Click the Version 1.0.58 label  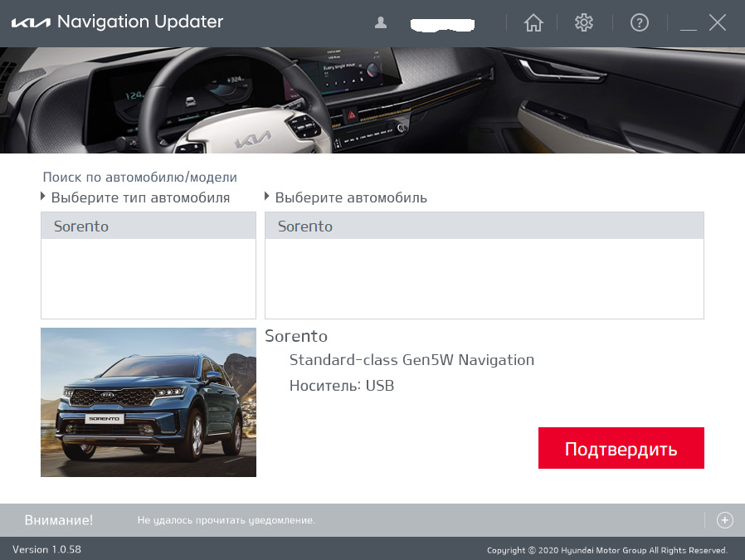click(x=46, y=549)
